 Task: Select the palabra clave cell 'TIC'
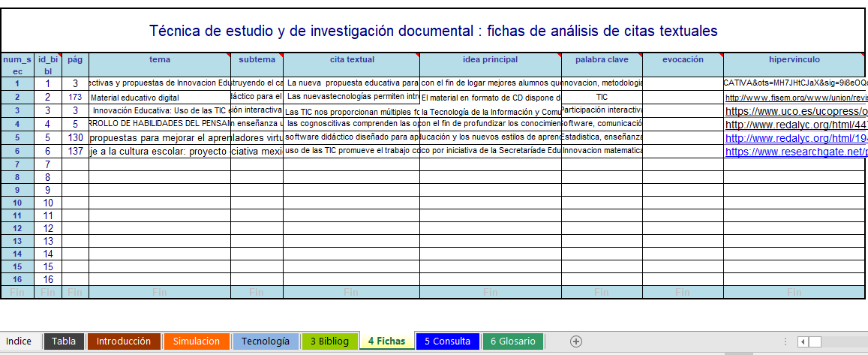pyautogui.click(x=602, y=98)
